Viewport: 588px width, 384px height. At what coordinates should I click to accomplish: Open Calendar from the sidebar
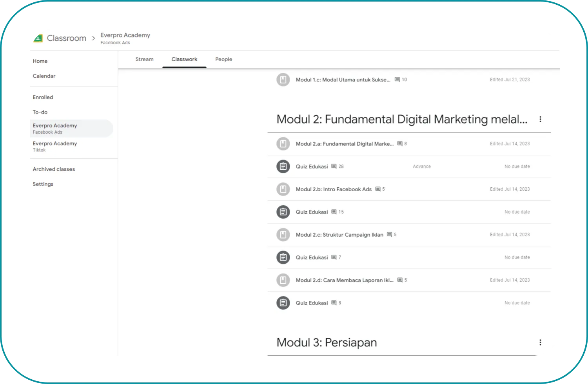click(x=44, y=76)
